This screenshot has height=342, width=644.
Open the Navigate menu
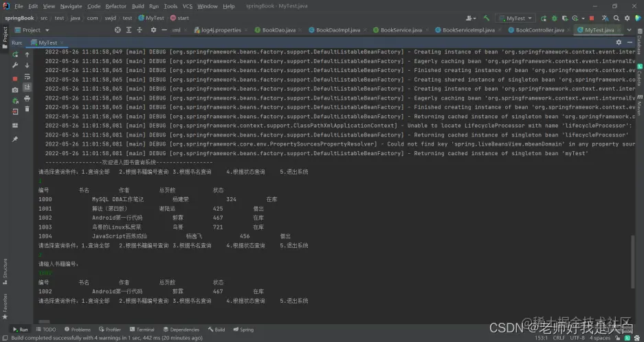(71, 6)
